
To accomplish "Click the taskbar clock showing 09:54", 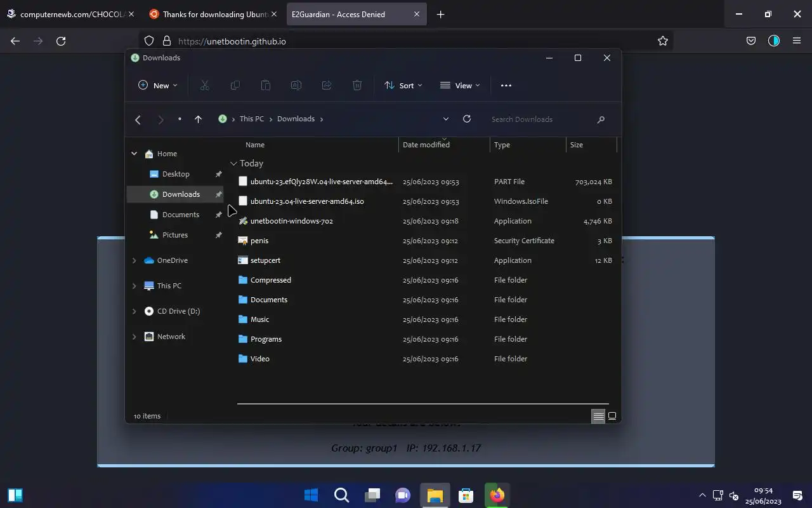I will pos(764,495).
